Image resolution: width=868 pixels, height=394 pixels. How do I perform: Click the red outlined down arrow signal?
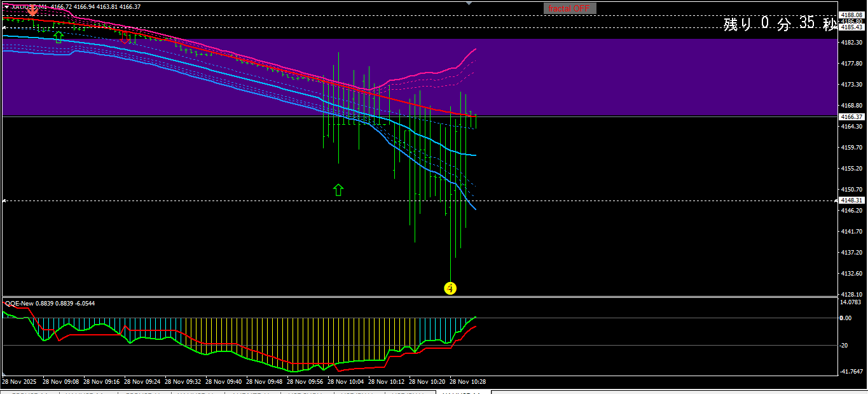click(x=125, y=38)
